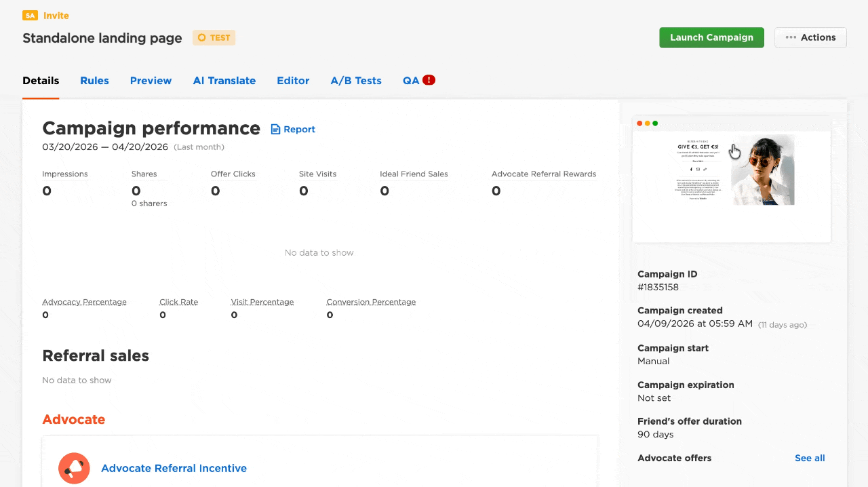
Task: Click the red QA alert icon
Action: [x=429, y=80]
